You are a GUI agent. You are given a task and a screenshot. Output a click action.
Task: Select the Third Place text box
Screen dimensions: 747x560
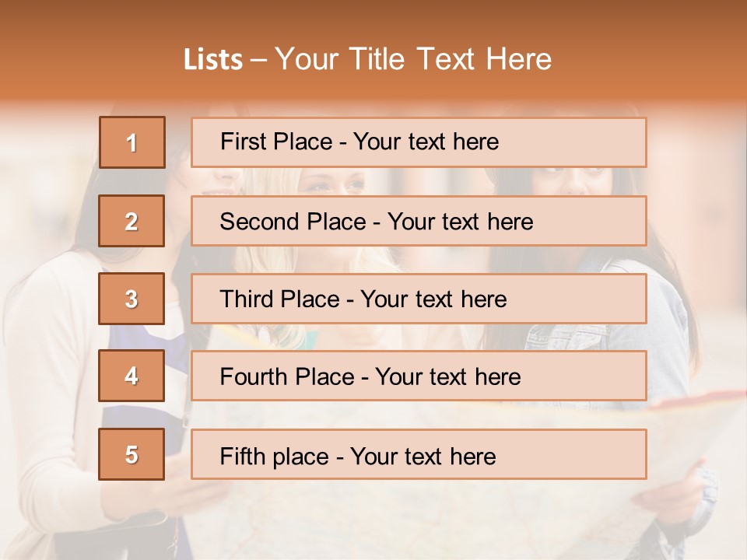click(419, 299)
